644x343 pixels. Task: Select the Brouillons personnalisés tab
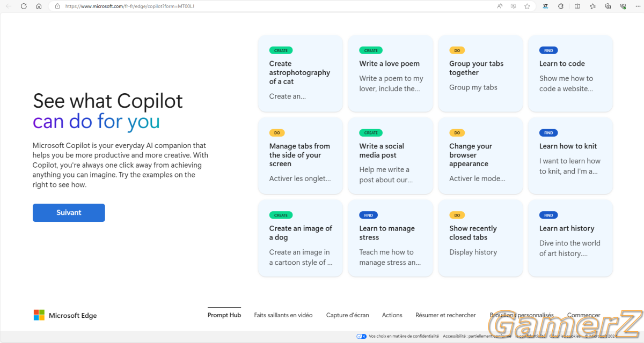pos(522,315)
